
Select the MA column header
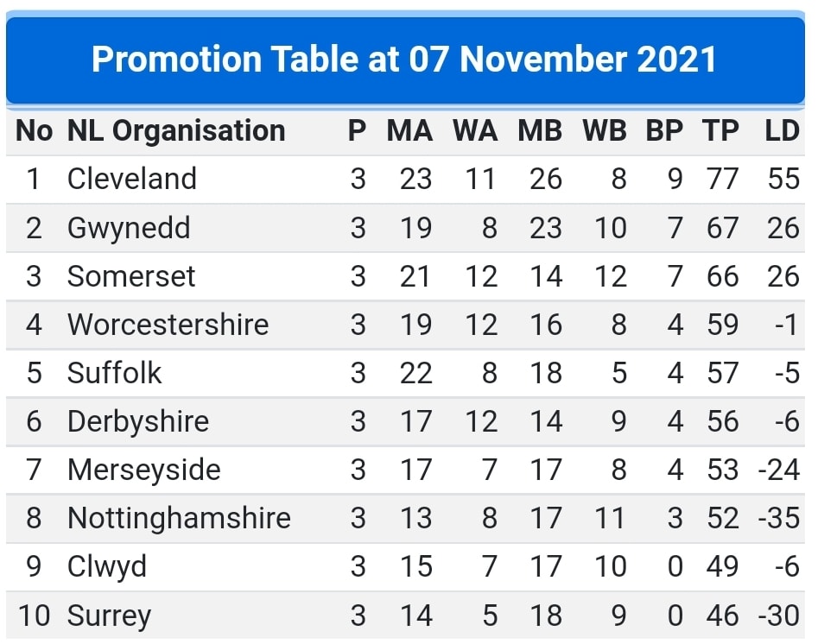(409, 130)
